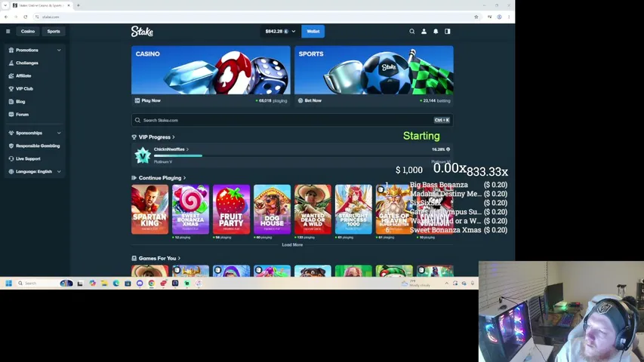The height and width of the screenshot is (362, 644).
Task: Close the Stake browser tab
Action: [x=69, y=5]
